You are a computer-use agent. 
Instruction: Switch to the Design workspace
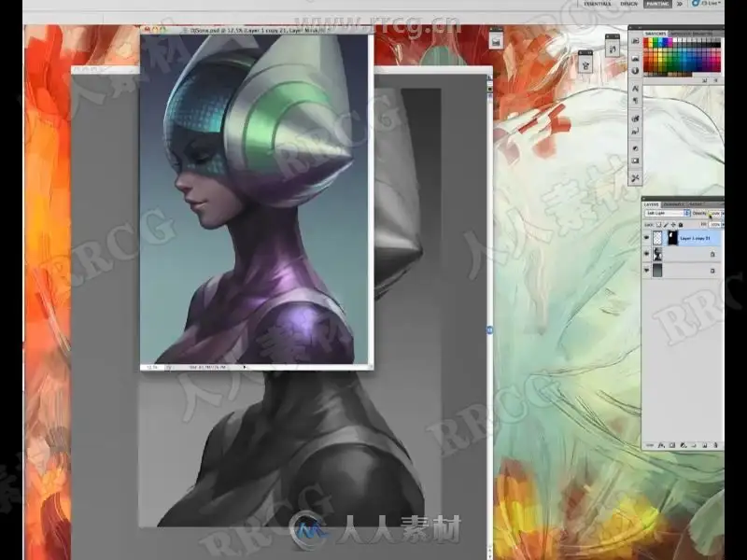pyautogui.click(x=628, y=4)
